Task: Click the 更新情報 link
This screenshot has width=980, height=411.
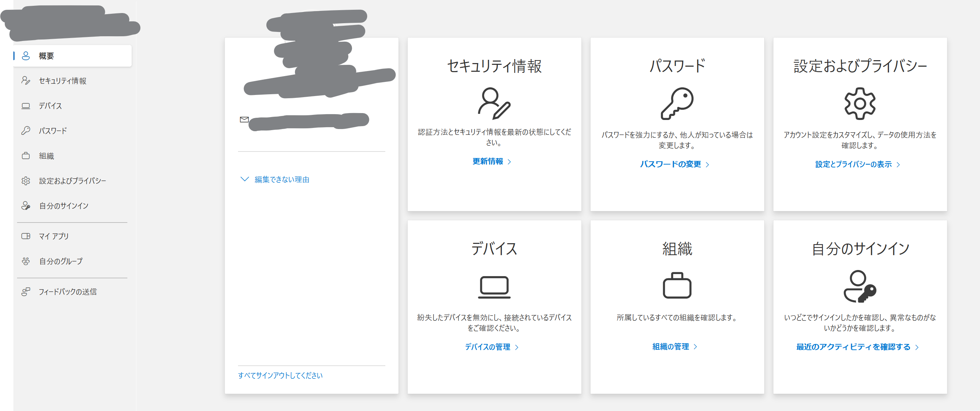Action: [x=487, y=161]
